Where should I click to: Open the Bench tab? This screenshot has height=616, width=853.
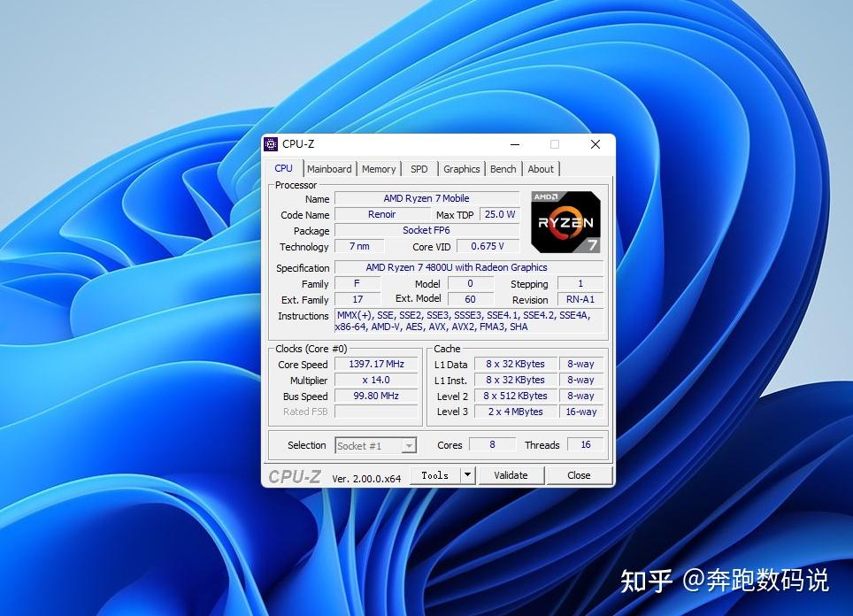pos(503,168)
